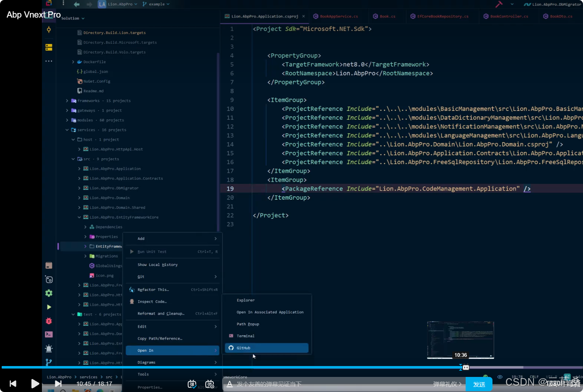Screen dimensions: 583x392
Task: Expand the Dockerfile node
Action: [73, 62]
